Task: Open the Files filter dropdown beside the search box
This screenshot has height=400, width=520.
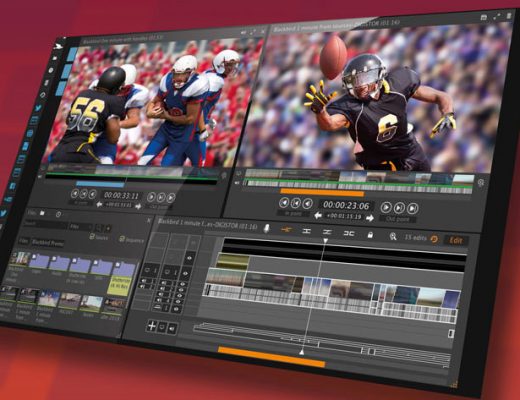Action: coord(81,226)
